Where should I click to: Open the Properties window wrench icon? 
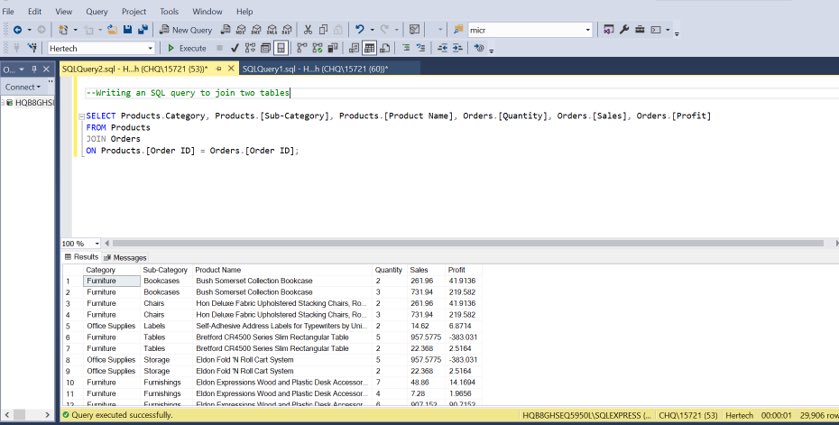[624, 30]
